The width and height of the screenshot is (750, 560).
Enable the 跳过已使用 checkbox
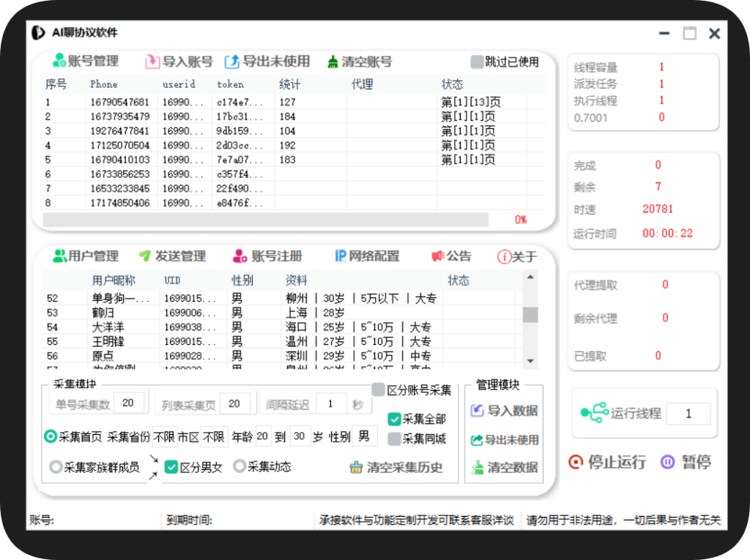[475, 61]
